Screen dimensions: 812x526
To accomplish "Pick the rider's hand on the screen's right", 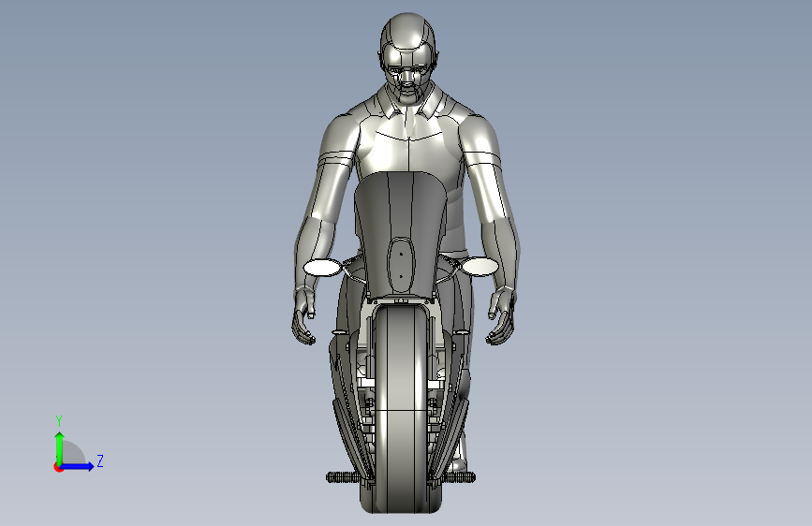I will (x=501, y=317).
